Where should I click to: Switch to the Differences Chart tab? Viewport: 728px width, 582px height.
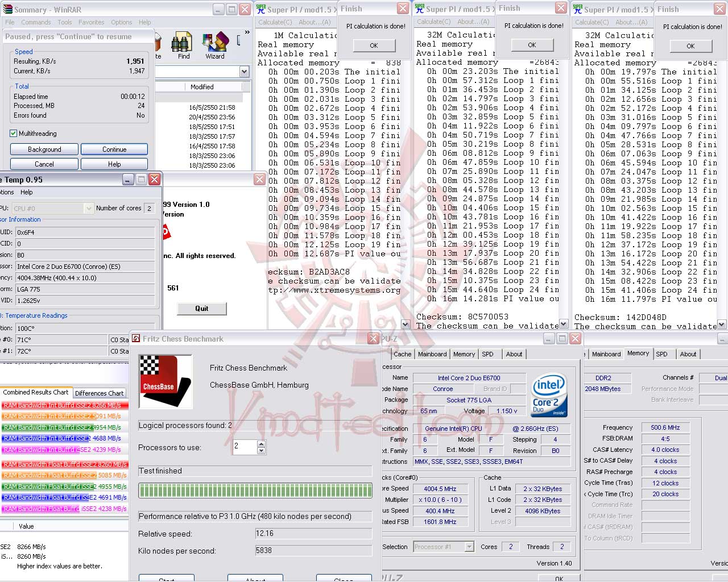tap(100, 393)
